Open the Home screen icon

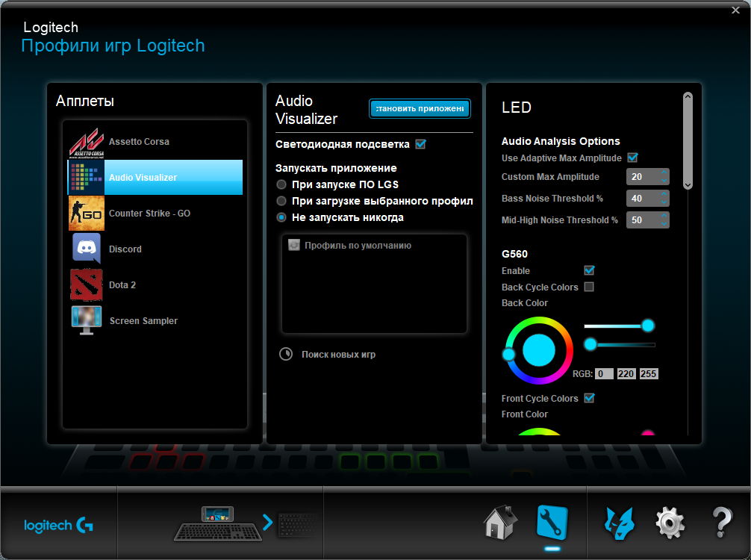[x=500, y=522]
